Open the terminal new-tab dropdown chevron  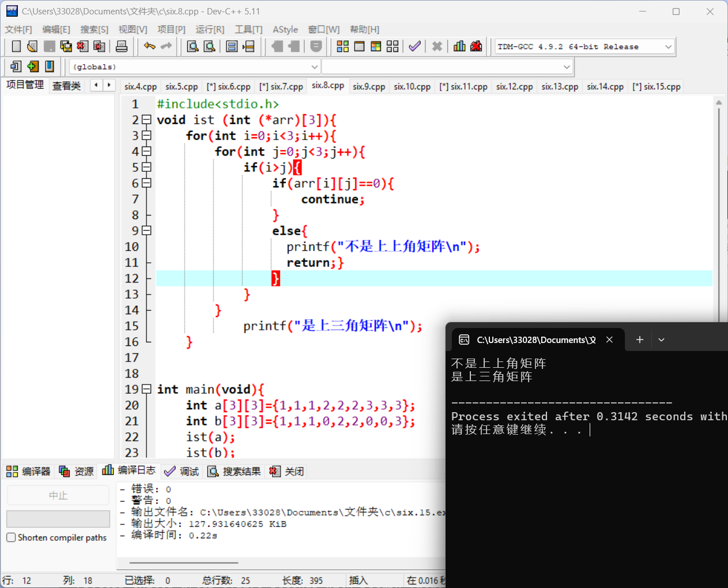(x=661, y=340)
